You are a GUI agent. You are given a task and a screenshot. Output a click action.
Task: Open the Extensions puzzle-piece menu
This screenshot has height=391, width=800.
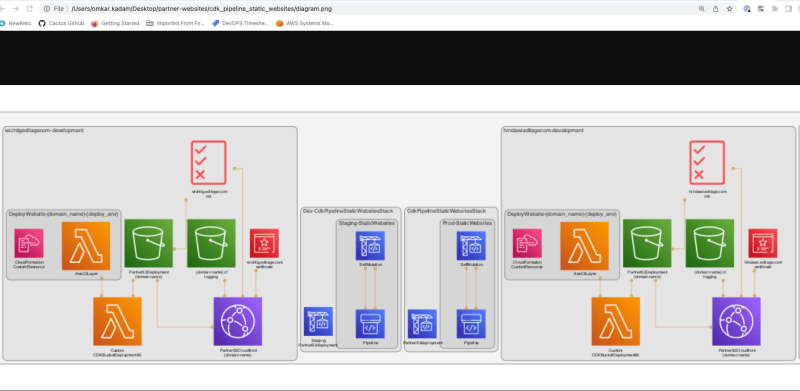[x=775, y=9]
